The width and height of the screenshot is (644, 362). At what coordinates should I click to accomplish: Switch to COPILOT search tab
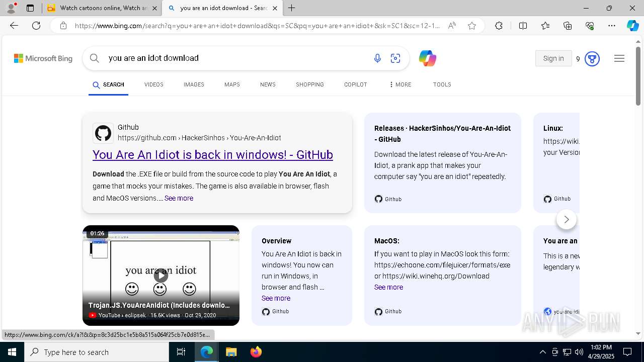click(356, 84)
